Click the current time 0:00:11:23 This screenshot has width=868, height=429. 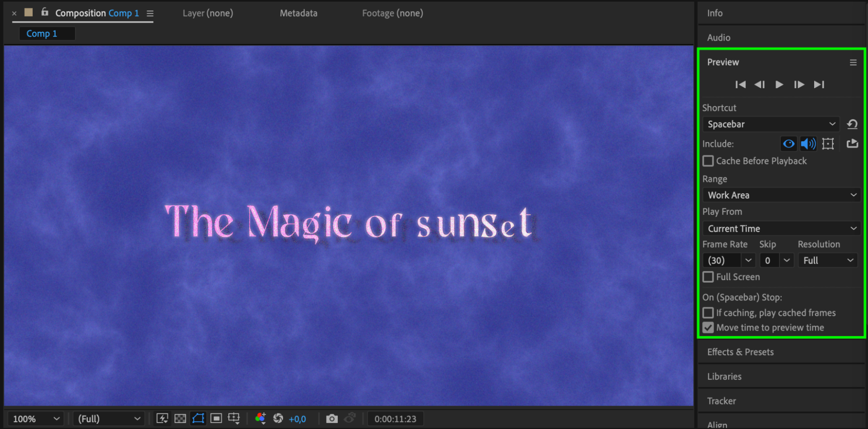pyautogui.click(x=396, y=419)
